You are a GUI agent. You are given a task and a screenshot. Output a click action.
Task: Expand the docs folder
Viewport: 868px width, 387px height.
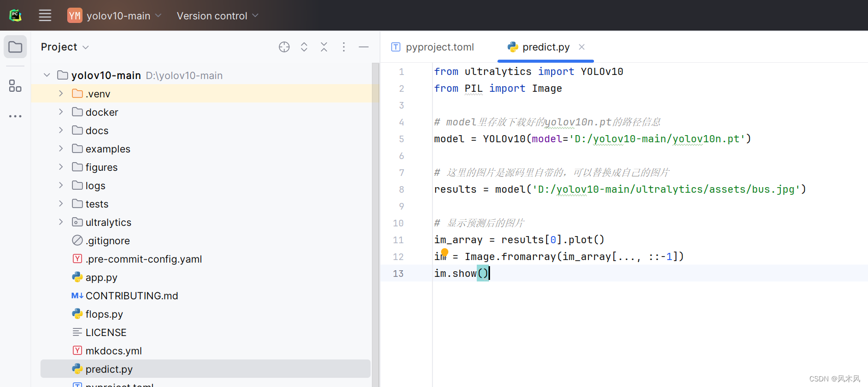point(61,131)
